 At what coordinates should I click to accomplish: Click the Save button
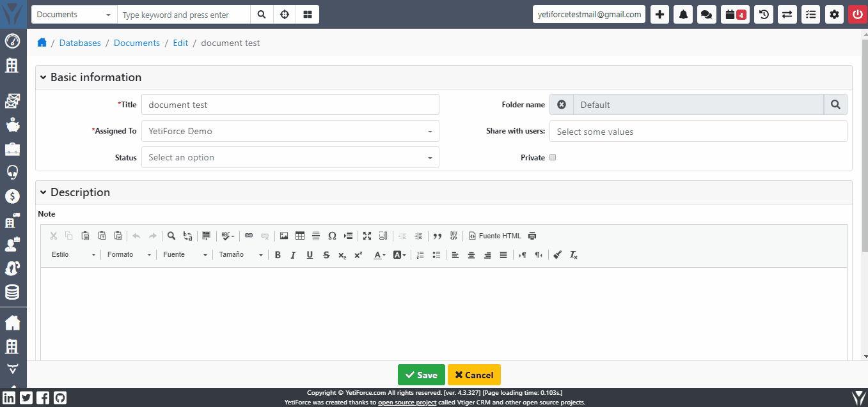[422, 375]
